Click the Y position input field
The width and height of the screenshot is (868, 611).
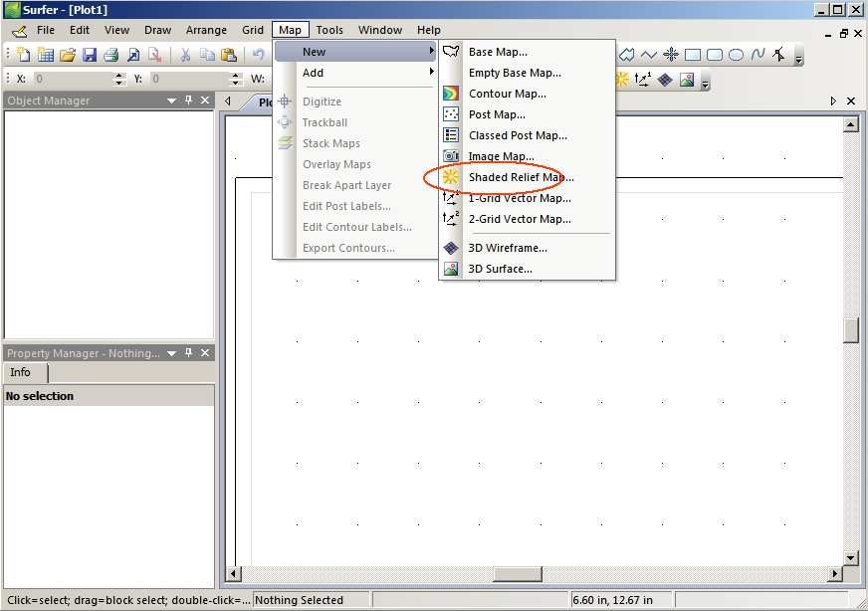coord(189,79)
